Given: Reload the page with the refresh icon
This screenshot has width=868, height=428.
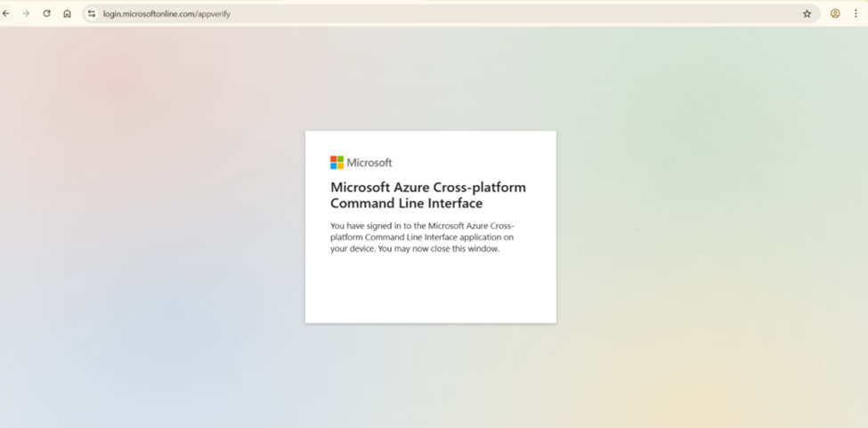Looking at the screenshot, I should point(46,14).
